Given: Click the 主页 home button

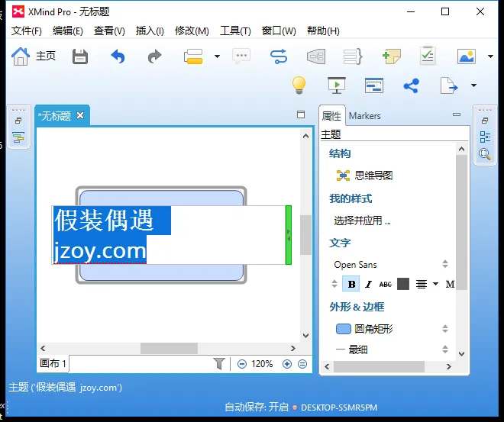Looking at the screenshot, I should 34,56.
